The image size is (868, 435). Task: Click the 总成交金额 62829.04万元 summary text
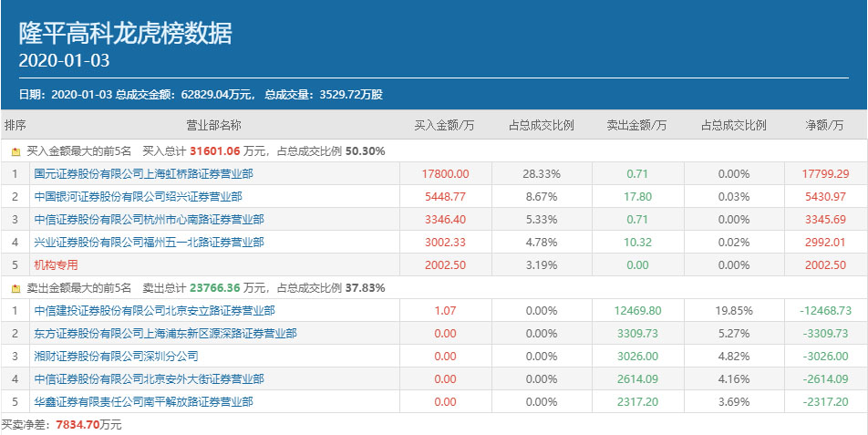click(185, 95)
